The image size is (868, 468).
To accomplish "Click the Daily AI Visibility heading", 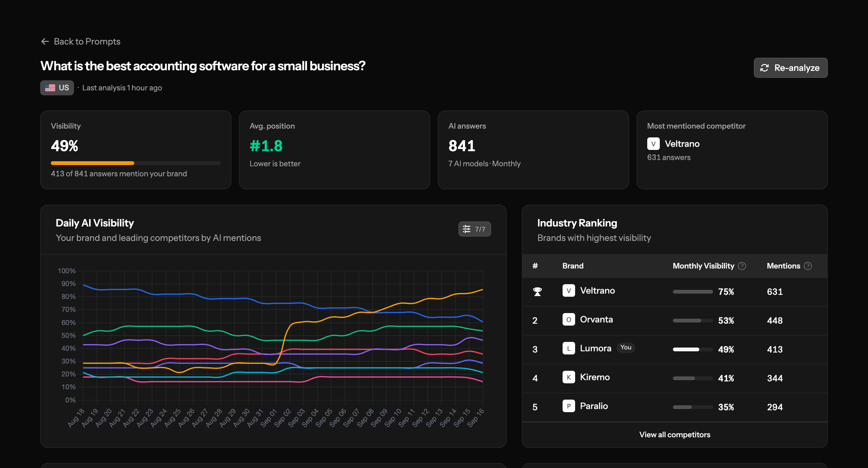I will 95,223.
